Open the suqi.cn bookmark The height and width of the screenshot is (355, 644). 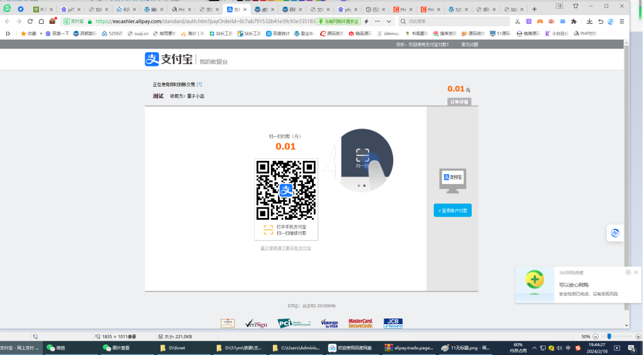(138, 34)
